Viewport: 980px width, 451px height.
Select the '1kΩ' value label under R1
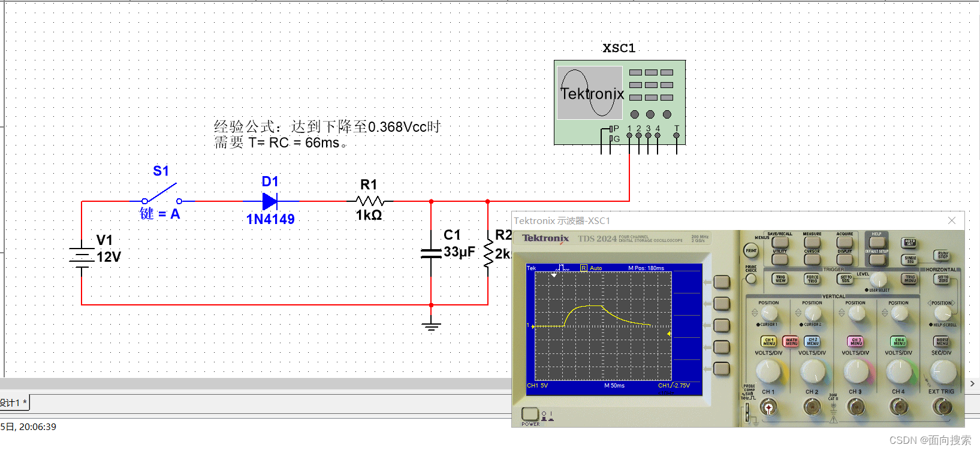tap(369, 215)
